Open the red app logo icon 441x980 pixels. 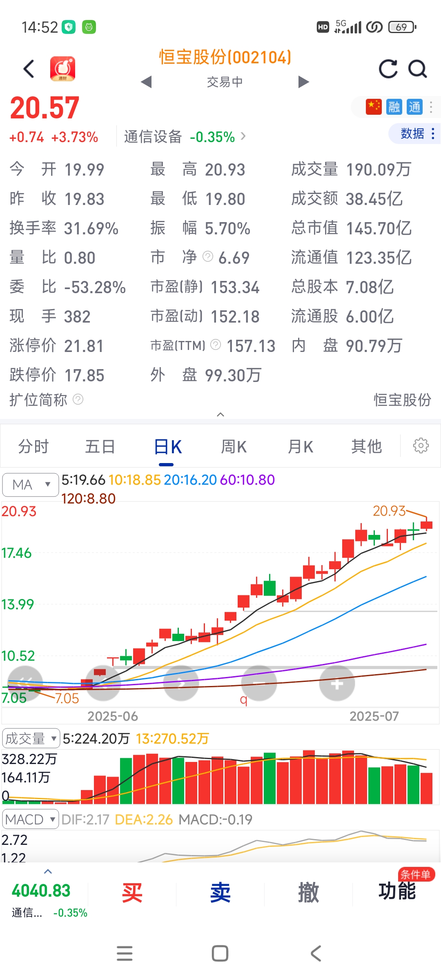62,69
